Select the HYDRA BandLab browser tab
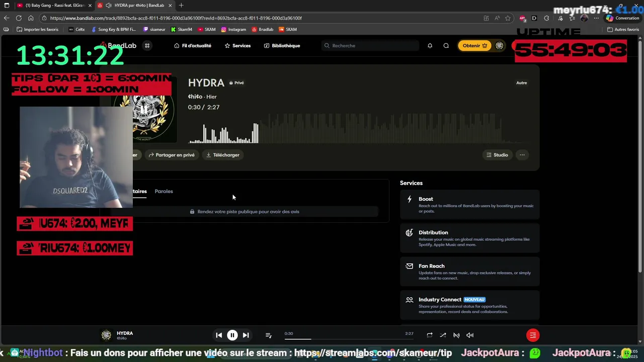Image resolution: width=644 pixels, height=362 pixels. tap(135, 5)
